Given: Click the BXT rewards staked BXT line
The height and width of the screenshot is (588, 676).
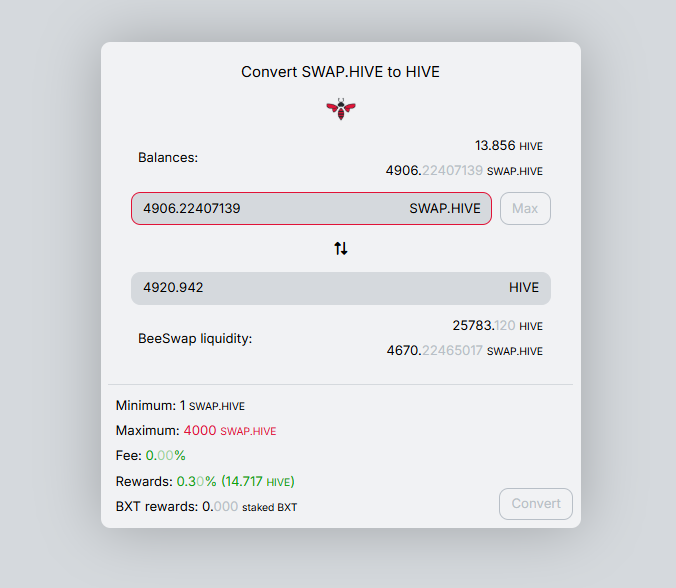Looking at the screenshot, I should (x=207, y=507).
